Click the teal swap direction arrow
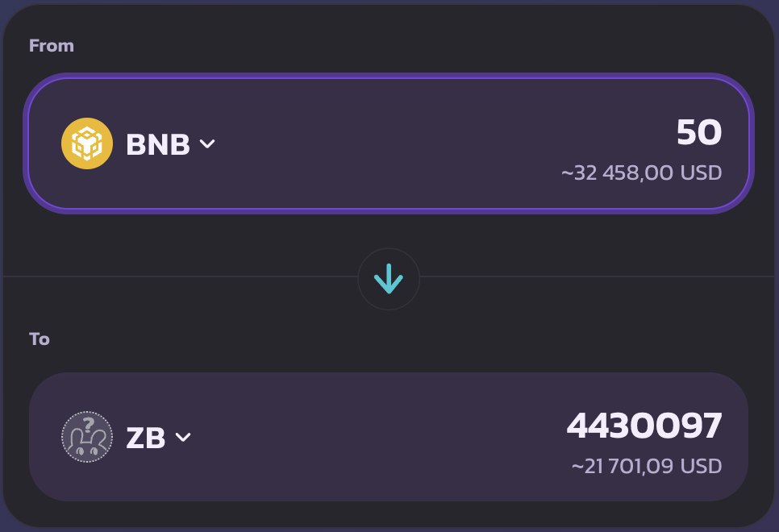779x532 pixels. click(x=389, y=279)
